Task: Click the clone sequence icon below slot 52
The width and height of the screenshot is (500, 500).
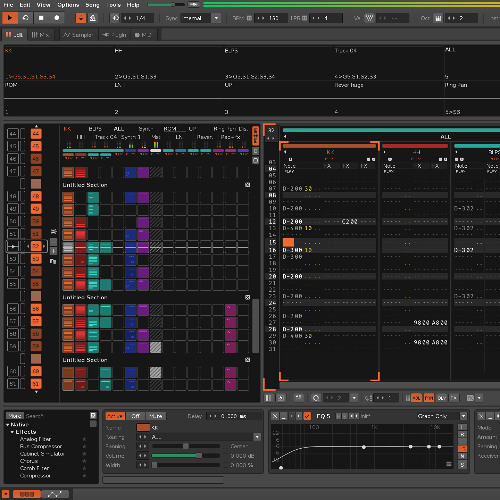Action: coord(53,261)
